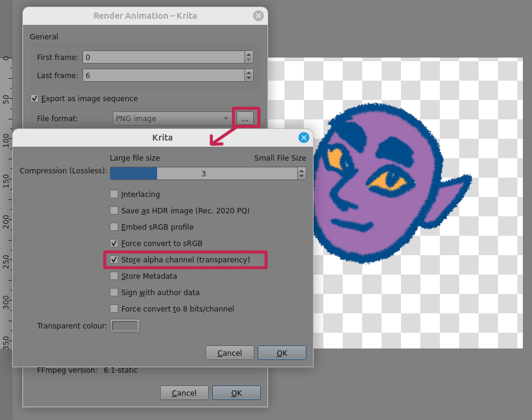Uncheck Store alpha channel (transparency)

(x=113, y=259)
